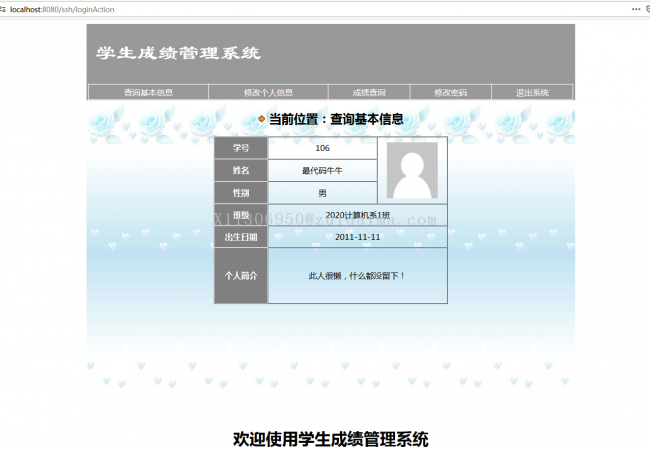Click the name value 最代码牛牛
Image resolution: width=650 pixels, height=451 pixels.
(x=322, y=171)
